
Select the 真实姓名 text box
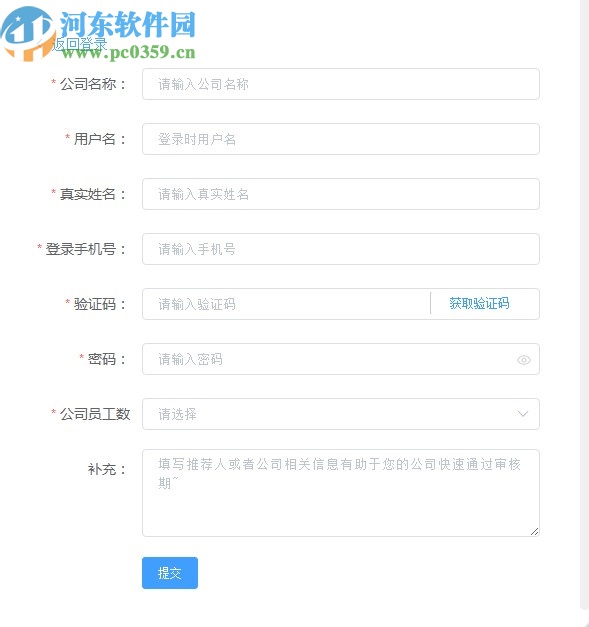click(341, 194)
